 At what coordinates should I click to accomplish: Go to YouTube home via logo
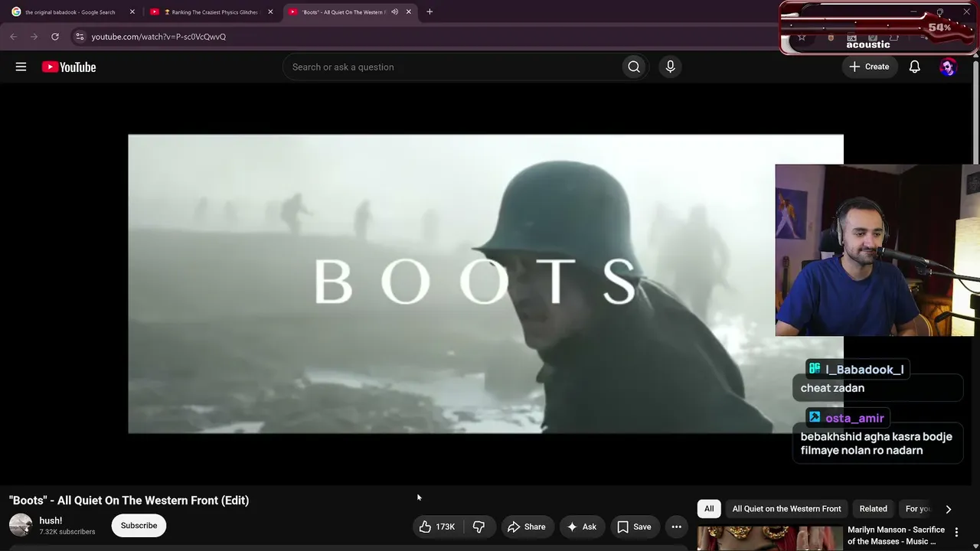tap(69, 67)
